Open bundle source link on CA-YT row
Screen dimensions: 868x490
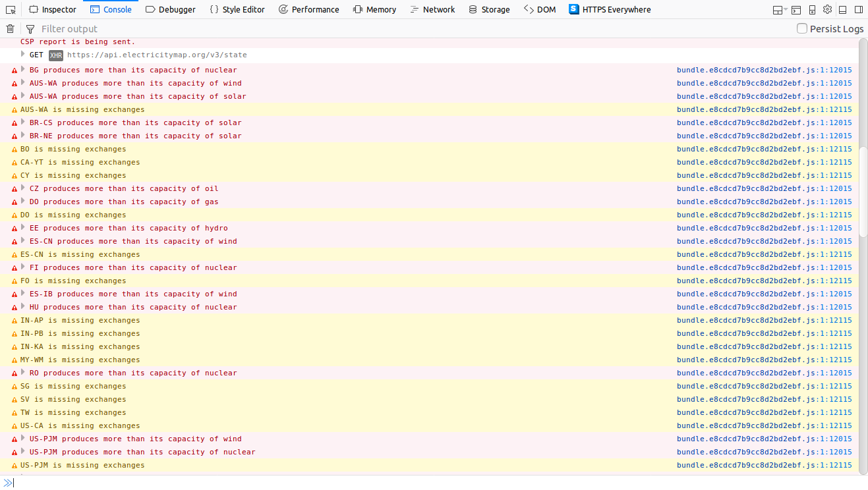tap(764, 162)
